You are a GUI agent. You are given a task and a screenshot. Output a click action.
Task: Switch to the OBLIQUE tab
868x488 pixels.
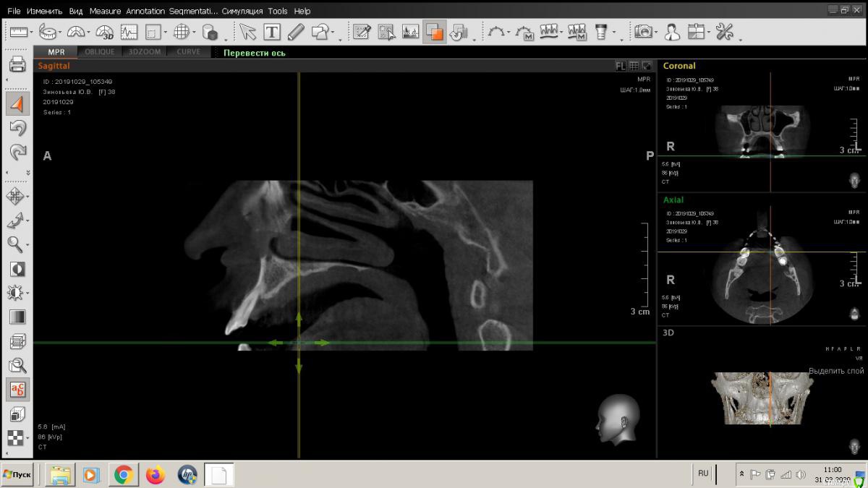(99, 52)
